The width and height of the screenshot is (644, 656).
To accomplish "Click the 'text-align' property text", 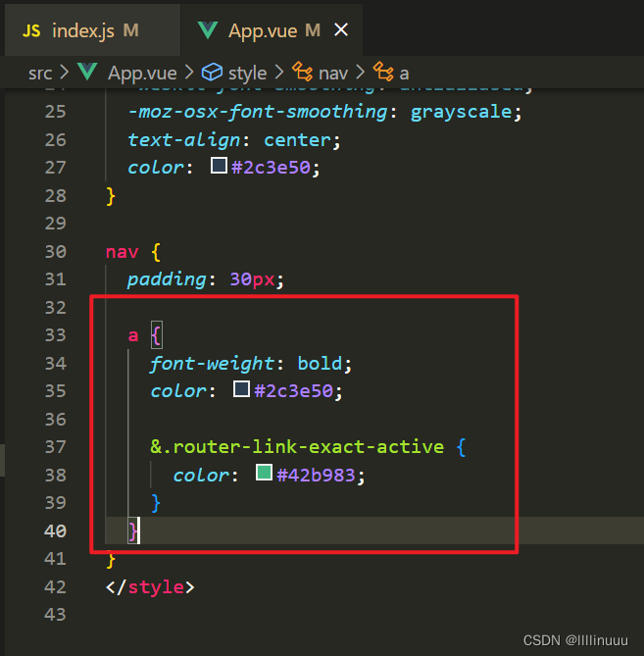I will click(184, 140).
